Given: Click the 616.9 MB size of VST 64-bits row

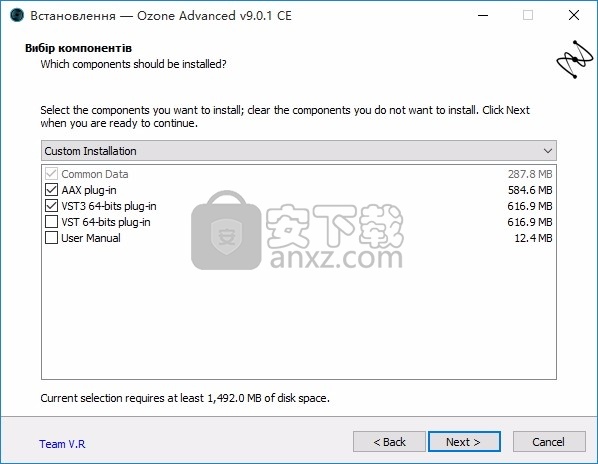Looking at the screenshot, I should coord(530,222).
